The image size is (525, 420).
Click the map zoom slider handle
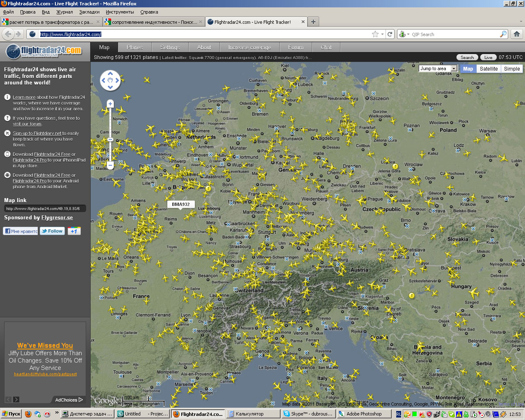click(x=110, y=139)
